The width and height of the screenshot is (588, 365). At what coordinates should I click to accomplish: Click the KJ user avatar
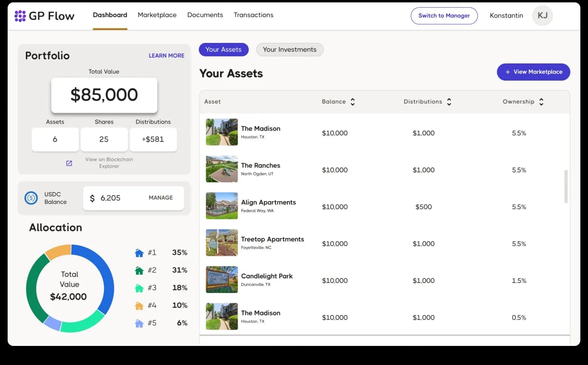coord(543,16)
